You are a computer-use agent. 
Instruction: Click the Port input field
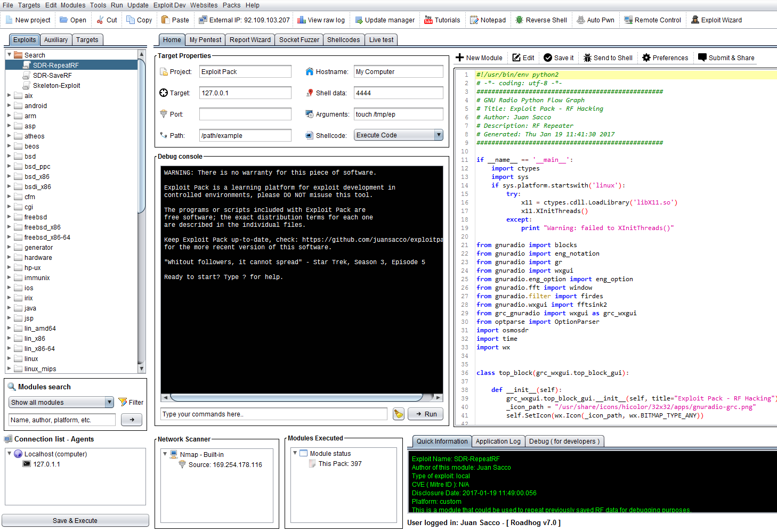tap(245, 114)
